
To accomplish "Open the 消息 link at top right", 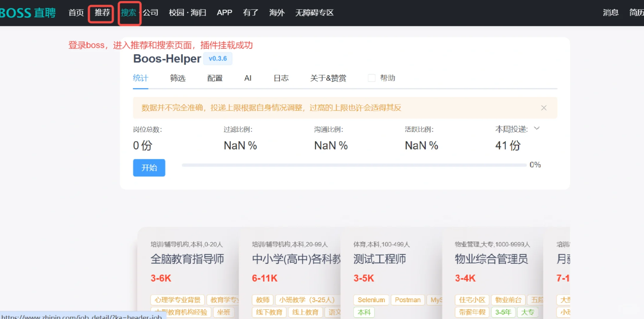I will tap(610, 13).
